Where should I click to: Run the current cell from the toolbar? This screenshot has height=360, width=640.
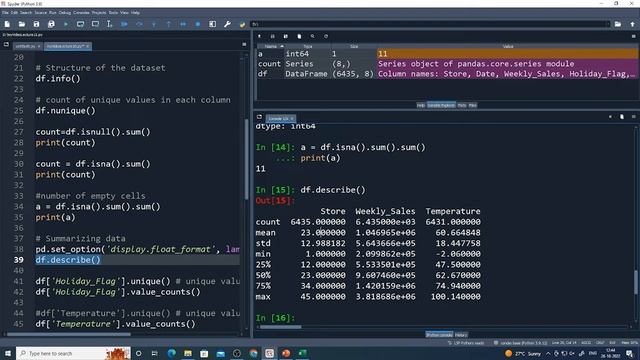tap(80, 24)
